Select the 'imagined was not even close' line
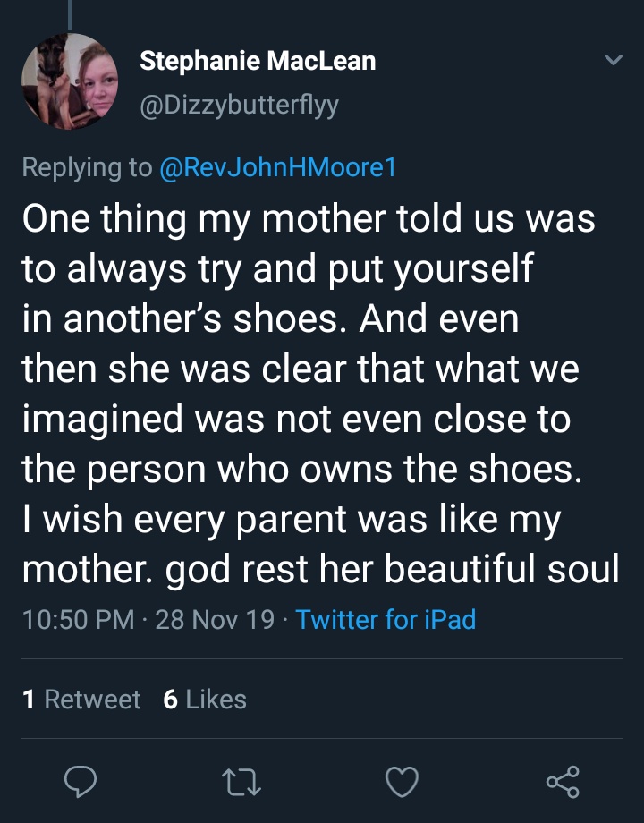This screenshot has width=644, height=823. point(296,420)
